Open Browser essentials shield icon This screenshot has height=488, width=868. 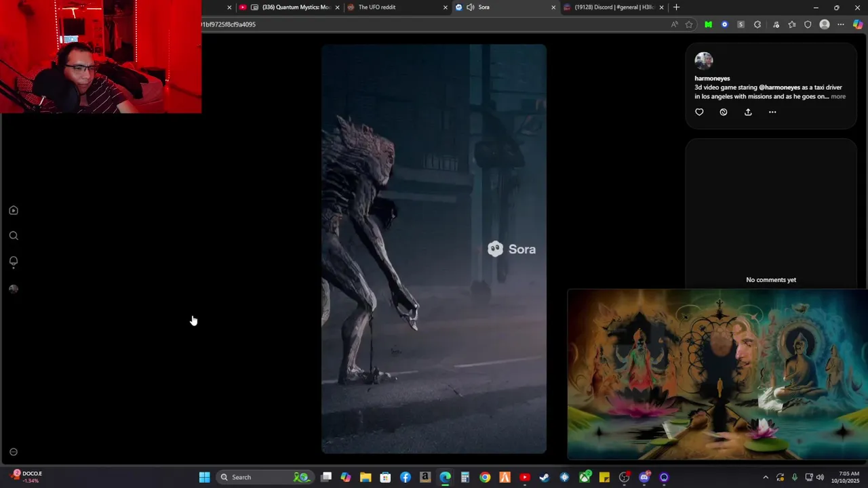pos(808,24)
